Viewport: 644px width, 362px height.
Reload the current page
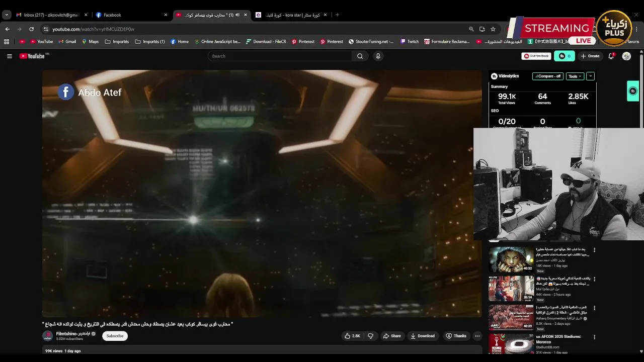pyautogui.click(x=31, y=29)
